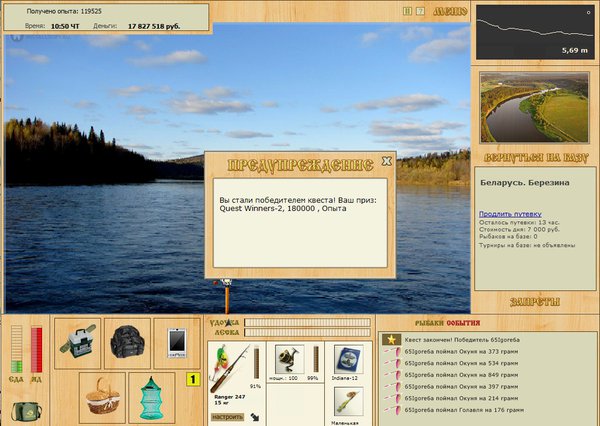Viewport: 600px width, 426px height.
Task: Click the rod wear indicator at 91%
Action: pyautogui.click(x=256, y=362)
